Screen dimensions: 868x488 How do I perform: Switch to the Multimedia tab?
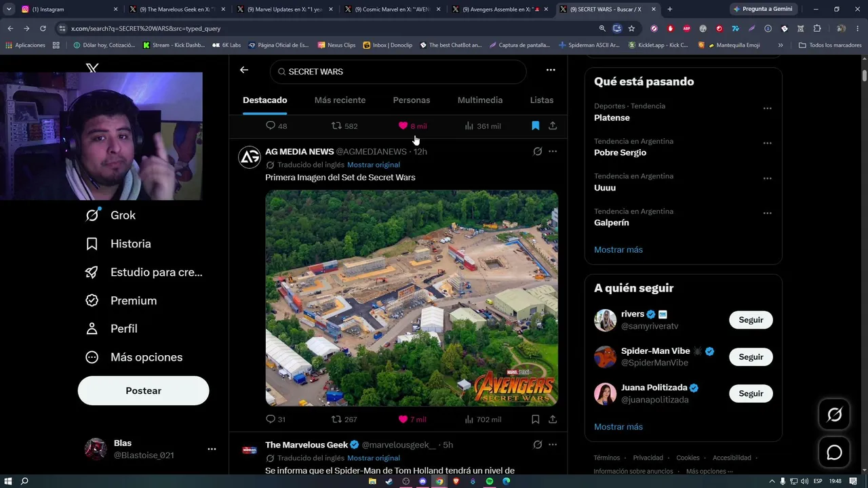tap(480, 100)
